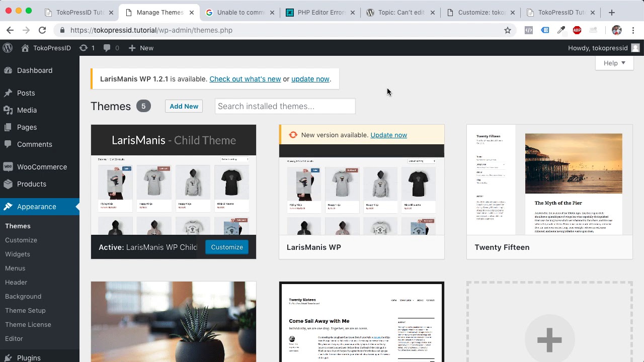Reload the page using the refresh icon
The width and height of the screenshot is (644, 362).
[x=42, y=30]
